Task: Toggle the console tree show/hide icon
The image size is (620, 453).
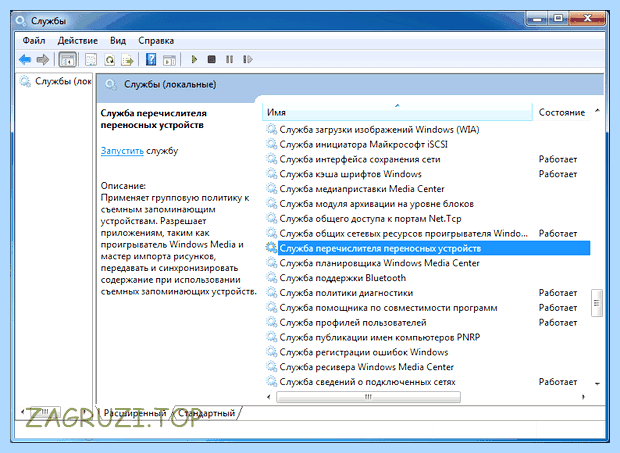Action: [68, 60]
